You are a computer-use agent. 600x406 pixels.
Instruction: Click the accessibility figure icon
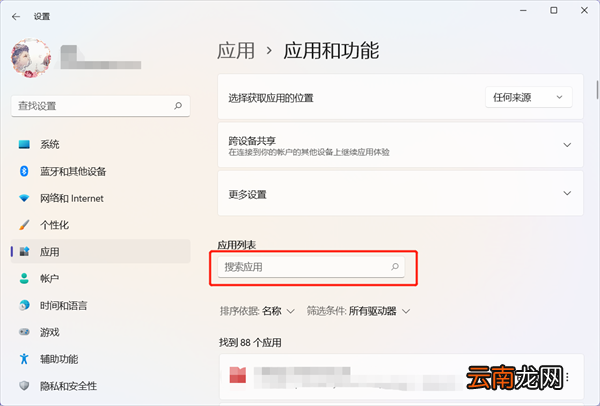click(24, 359)
